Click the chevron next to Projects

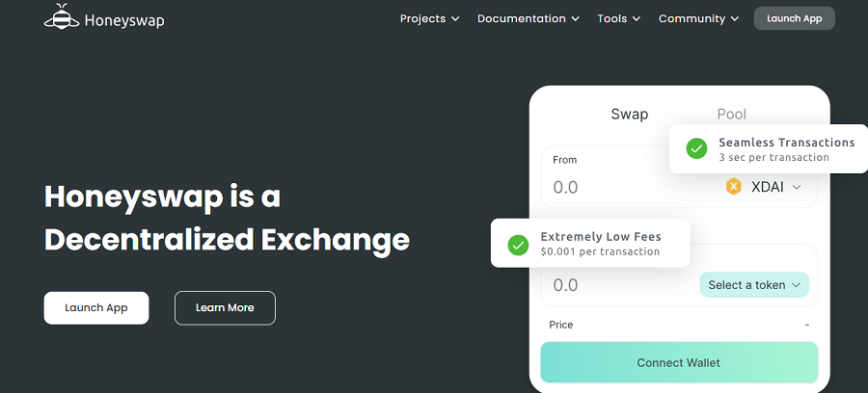click(x=455, y=19)
